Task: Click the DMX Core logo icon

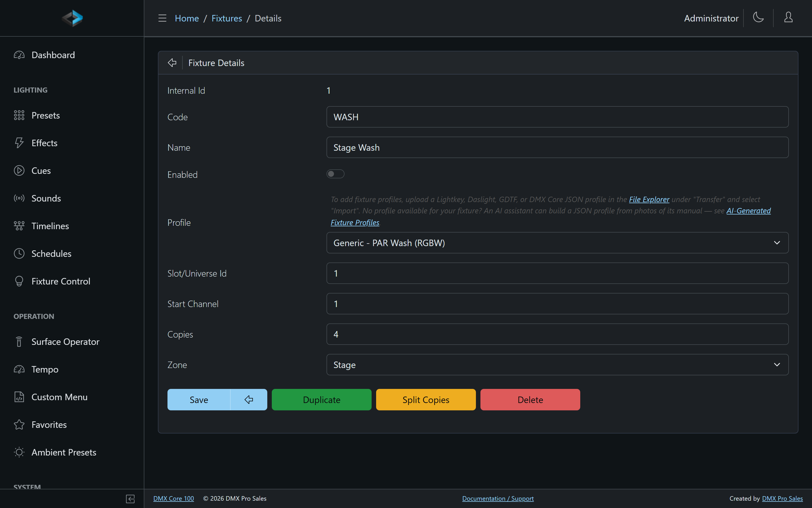Action: [x=72, y=18]
